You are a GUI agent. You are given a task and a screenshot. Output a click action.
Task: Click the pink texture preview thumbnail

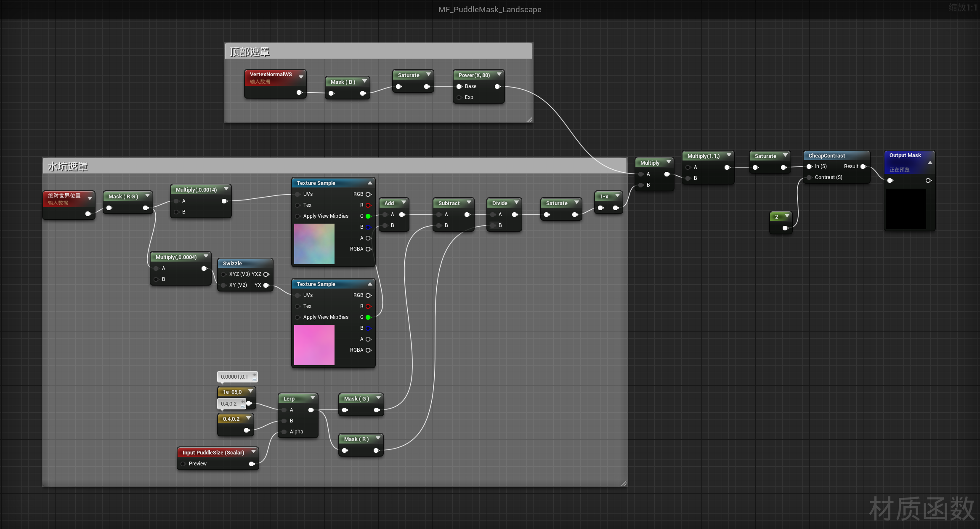point(314,345)
